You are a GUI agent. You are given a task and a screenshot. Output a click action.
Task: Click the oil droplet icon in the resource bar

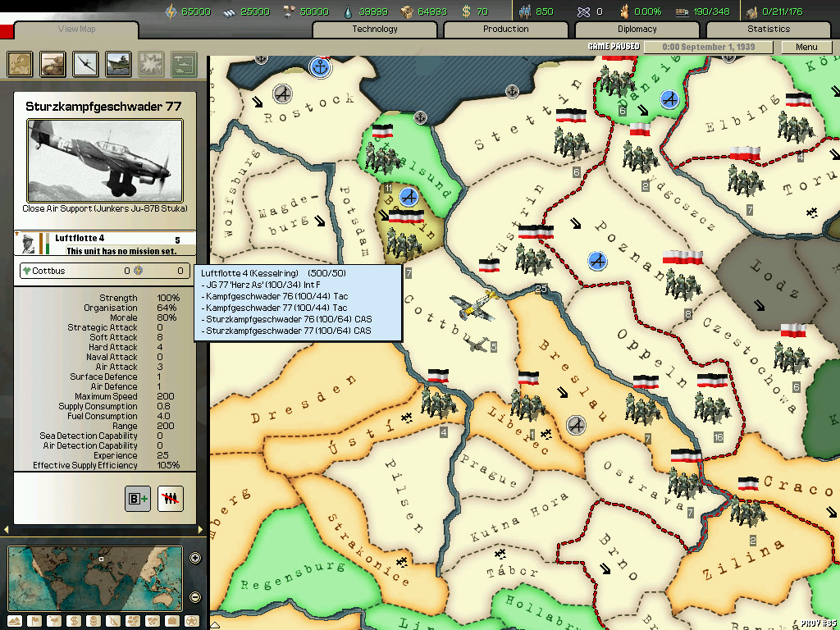(x=348, y=11)
